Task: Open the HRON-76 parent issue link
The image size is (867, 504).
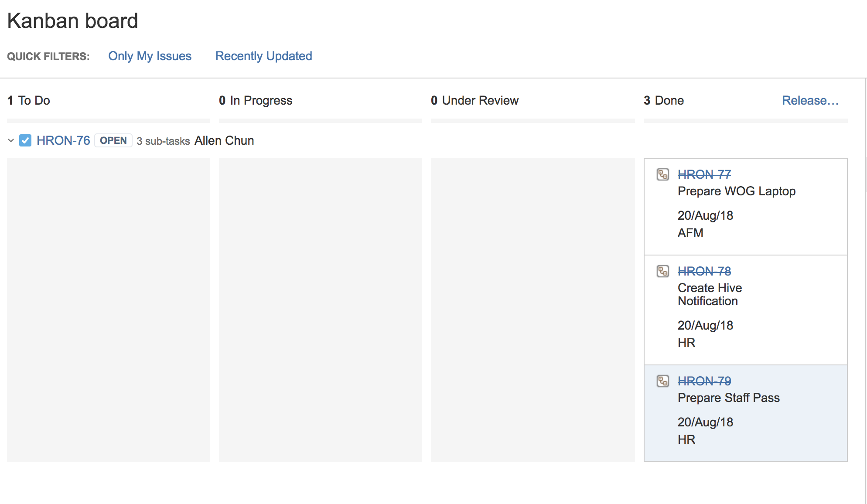Action: [x=63, y=140]
